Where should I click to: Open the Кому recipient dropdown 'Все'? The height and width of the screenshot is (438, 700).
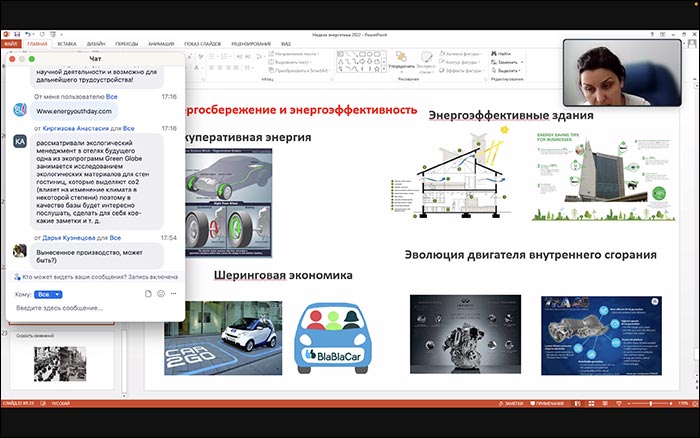(x=48, y=294)
